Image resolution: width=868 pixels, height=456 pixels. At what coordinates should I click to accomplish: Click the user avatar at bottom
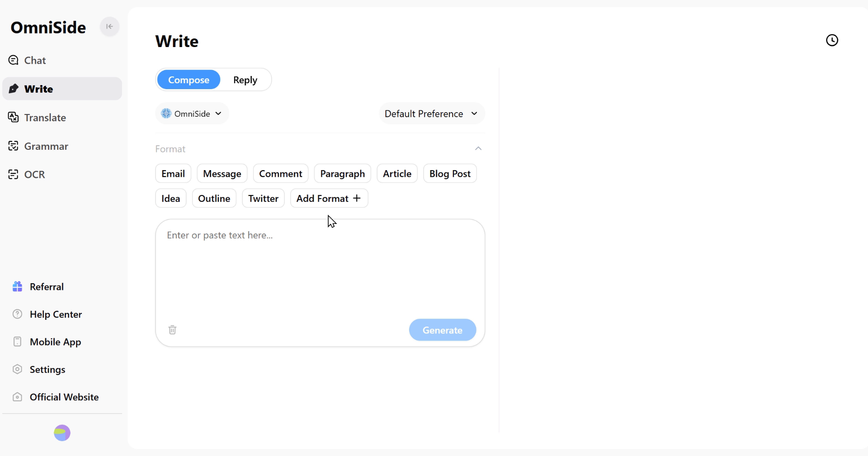click(62, 433)
